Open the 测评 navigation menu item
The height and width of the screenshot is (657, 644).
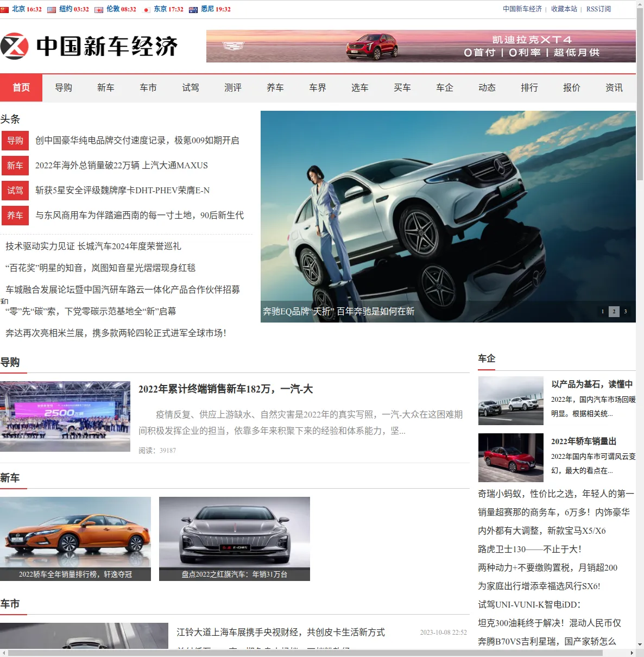point(233,87)
